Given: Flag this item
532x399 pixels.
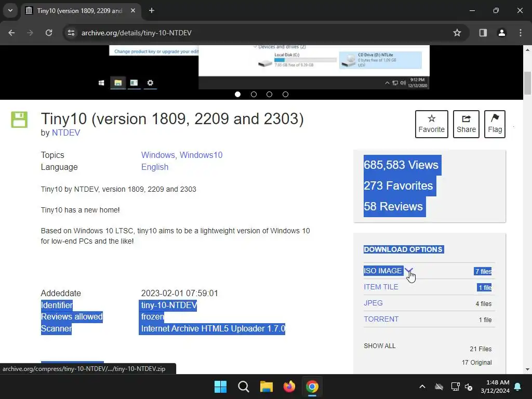Looking at the screenshot, I should pos(495,124).
